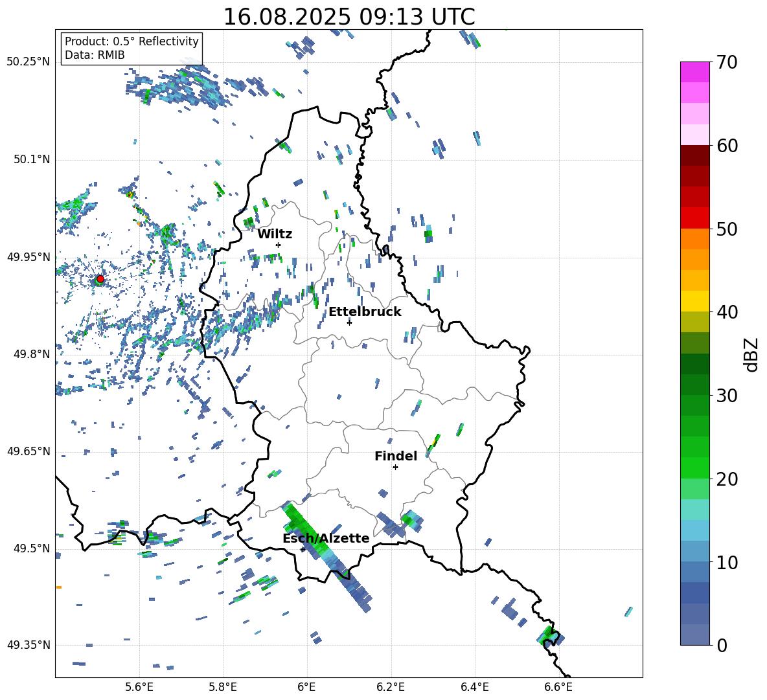
Task: Click the Wiltz city label
Action: point(275,234)
